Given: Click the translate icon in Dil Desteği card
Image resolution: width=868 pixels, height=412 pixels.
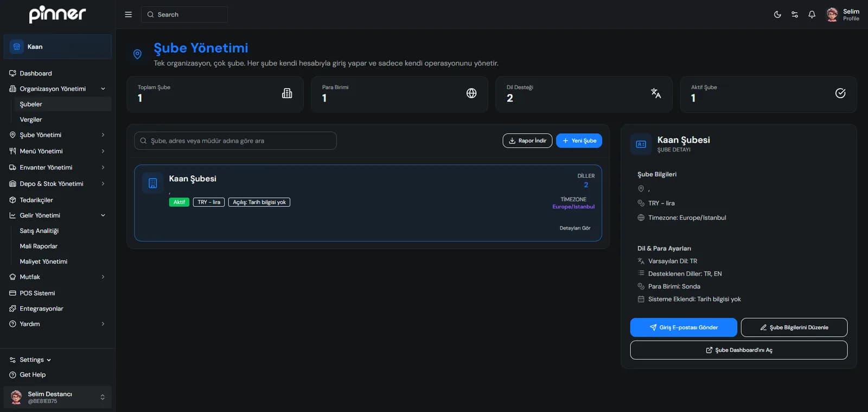Looking at the screenshot, I should point(656,93).
